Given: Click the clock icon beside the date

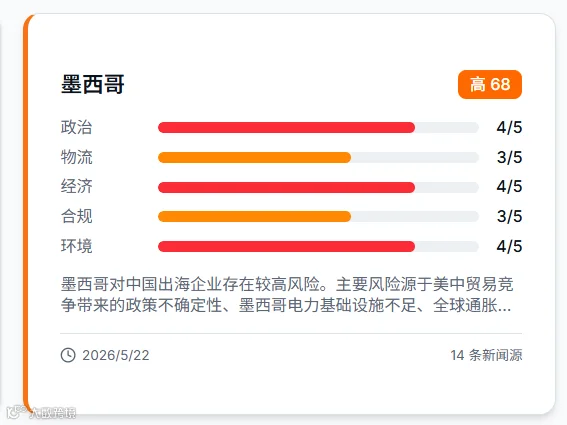Looking at the screenshot, I should pyautogui.click(x=68, y=355).
